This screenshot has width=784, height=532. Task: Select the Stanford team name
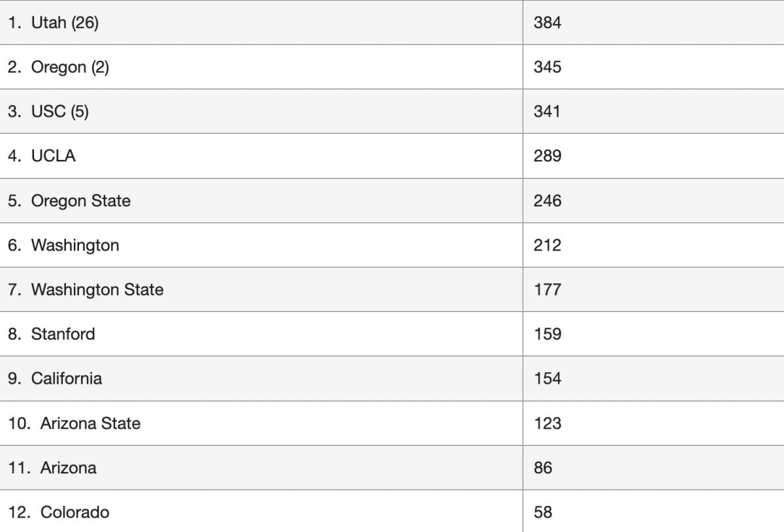tap(63, 334)
